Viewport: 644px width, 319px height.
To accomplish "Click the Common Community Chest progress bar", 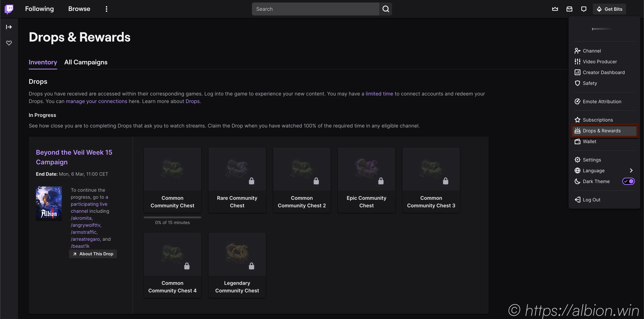I will pyautogui.click(x=172, y=217).
